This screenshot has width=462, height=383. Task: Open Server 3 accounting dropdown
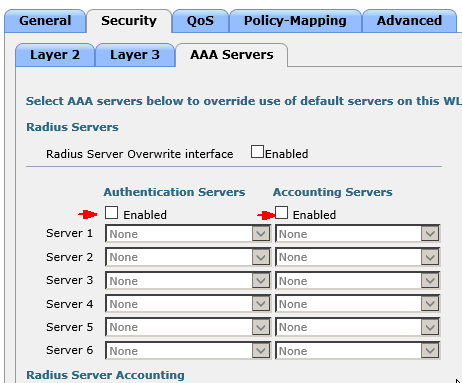coord(357,281)
